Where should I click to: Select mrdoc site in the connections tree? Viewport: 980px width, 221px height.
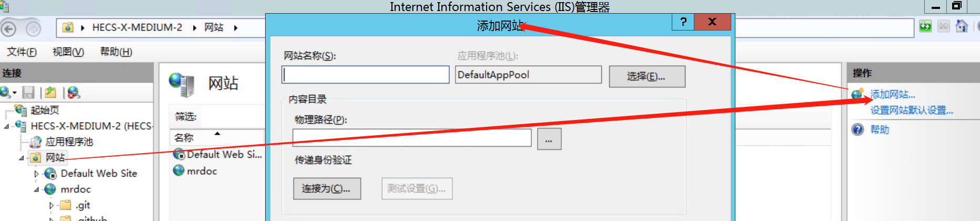tap(75, 189)
